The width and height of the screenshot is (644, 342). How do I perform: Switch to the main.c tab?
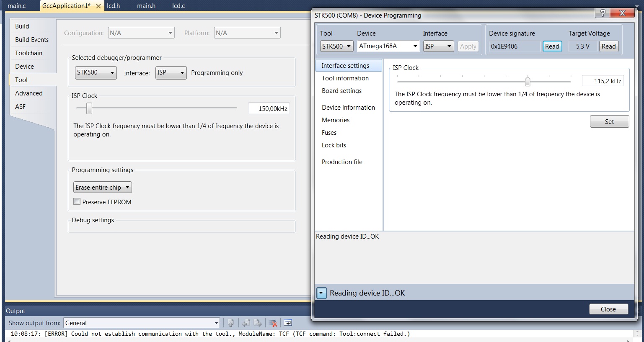pos(17,6)
